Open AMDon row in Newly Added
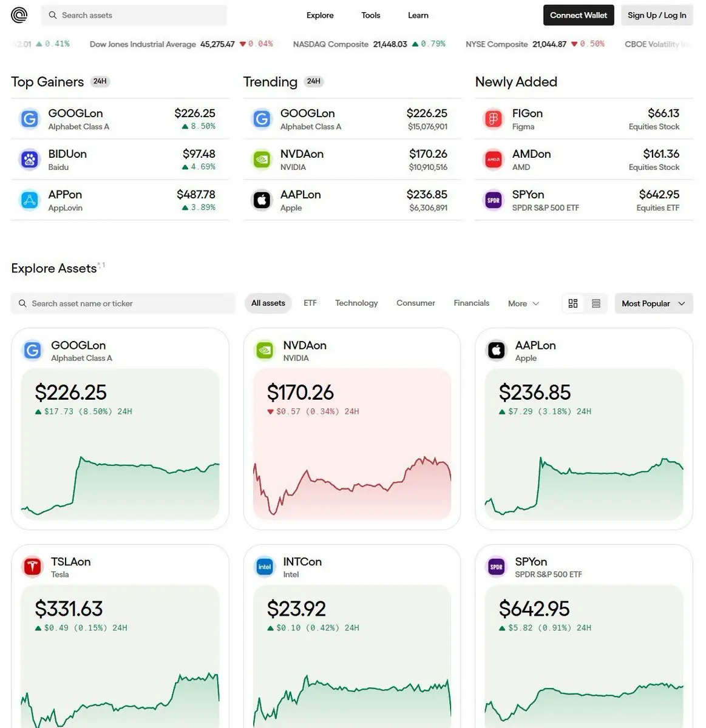The image size is (706, 728). click(x=584, y=160)
